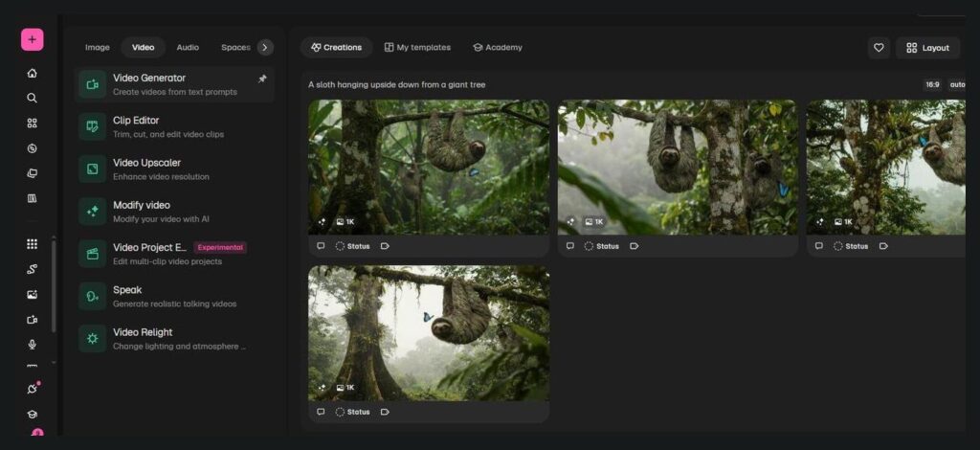Click tag icon under first sloth image
This screenshot has height=450, width=980.
pos(385,246)
